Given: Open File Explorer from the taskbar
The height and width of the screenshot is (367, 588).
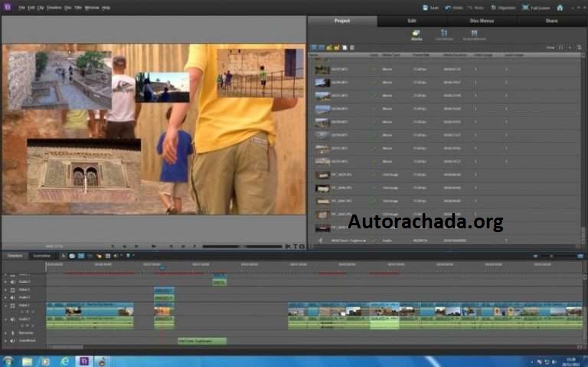Looking at the screenshot, I should (x=27, y=362).
